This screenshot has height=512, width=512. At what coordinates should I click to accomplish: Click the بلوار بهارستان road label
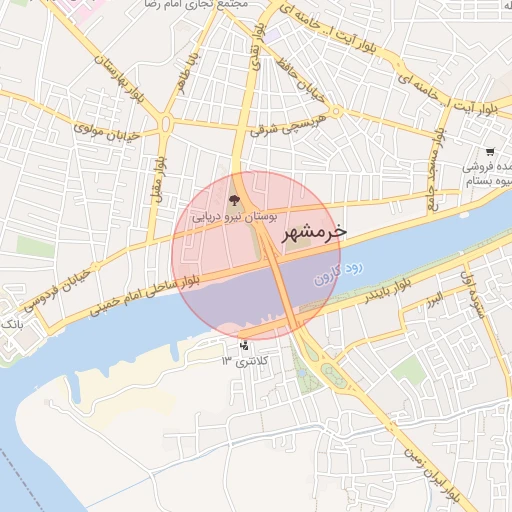pyautogui.click(x=120, y=79)
